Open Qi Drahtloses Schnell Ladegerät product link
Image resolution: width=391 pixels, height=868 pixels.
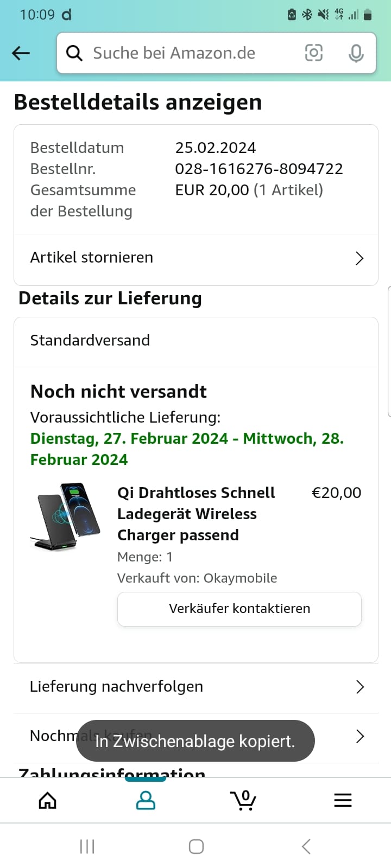click(x=195, y=514)
